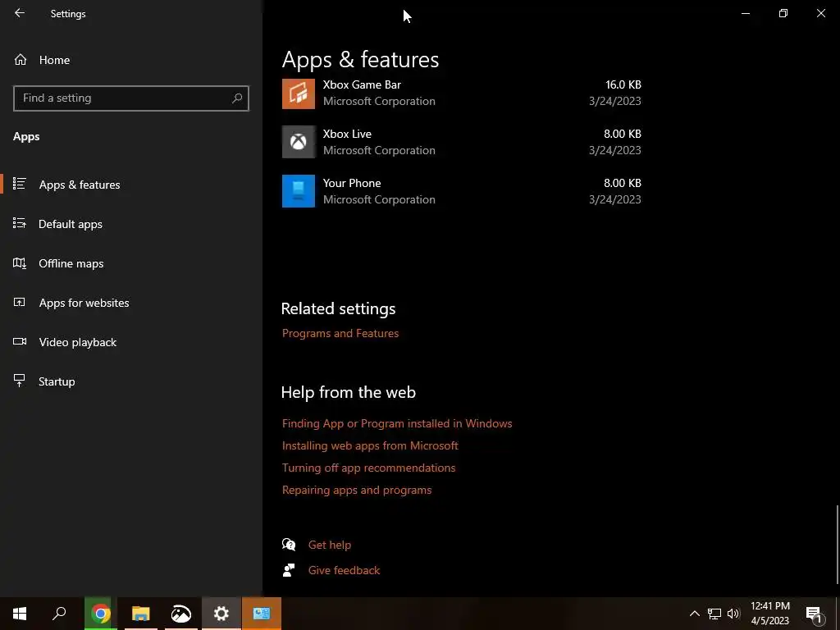Click the Xbox Live app name

(347, 134)
